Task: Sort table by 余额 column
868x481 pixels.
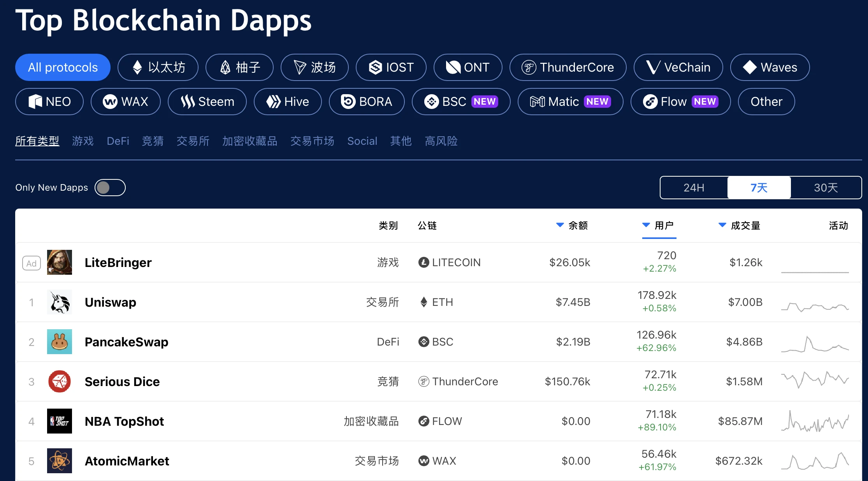Action: (x=572, y=225)
